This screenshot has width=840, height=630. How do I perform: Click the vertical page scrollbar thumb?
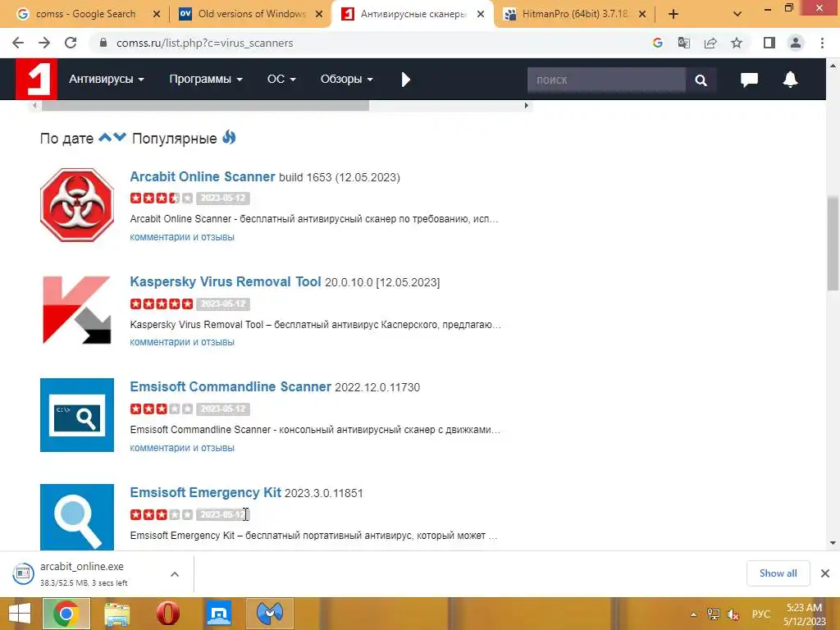tap(833, 244)
